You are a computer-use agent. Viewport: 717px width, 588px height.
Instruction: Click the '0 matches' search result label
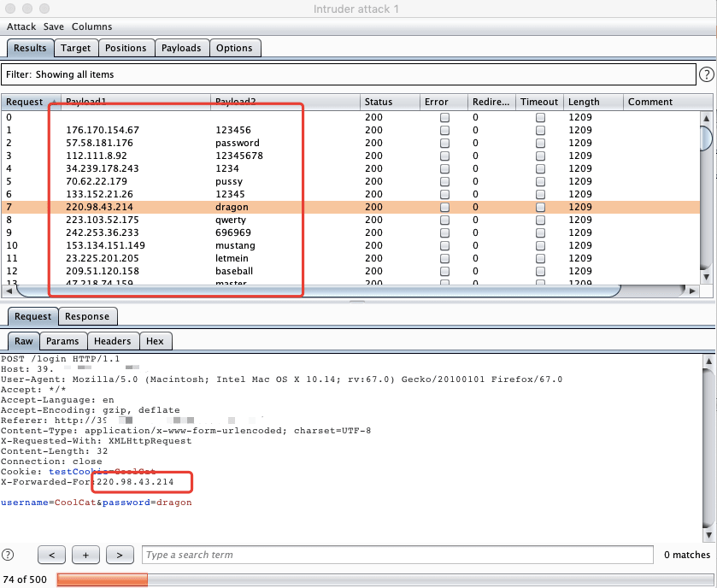coord(687,555)
